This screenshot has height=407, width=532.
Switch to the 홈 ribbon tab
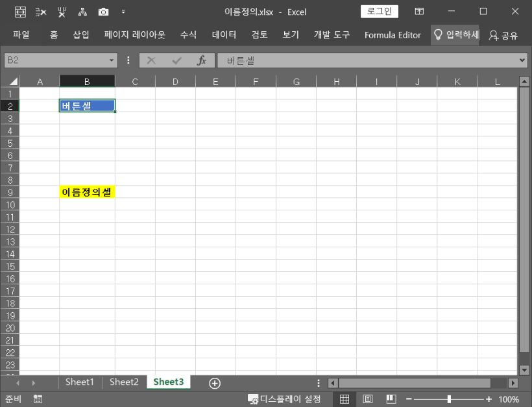click(x=54, y=34)
